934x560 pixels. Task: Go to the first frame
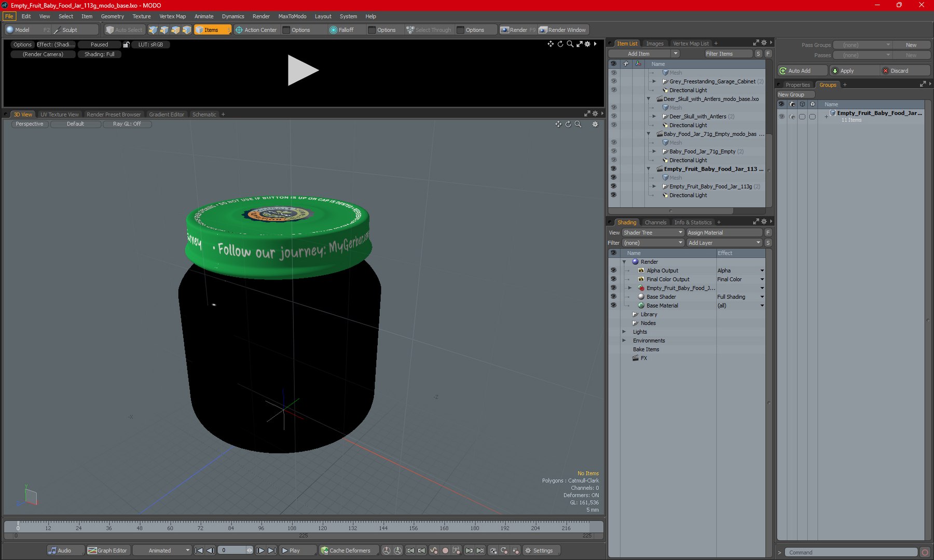point(199,551)
